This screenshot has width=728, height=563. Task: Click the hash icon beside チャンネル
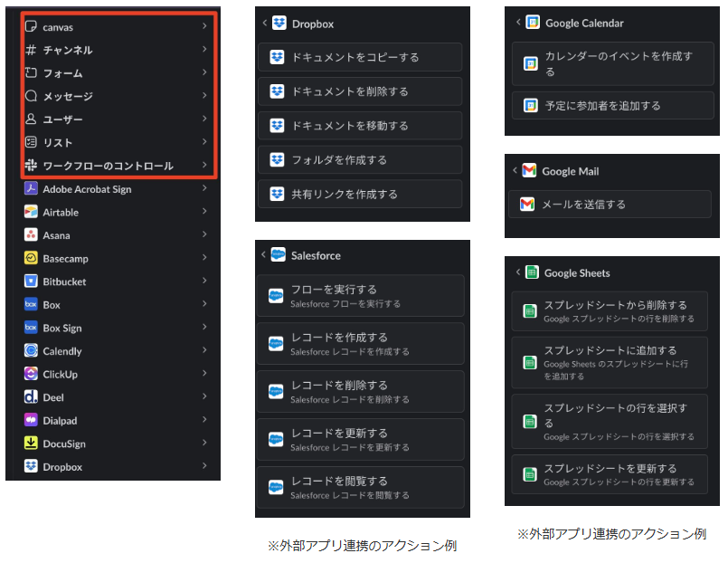point(31,50)
